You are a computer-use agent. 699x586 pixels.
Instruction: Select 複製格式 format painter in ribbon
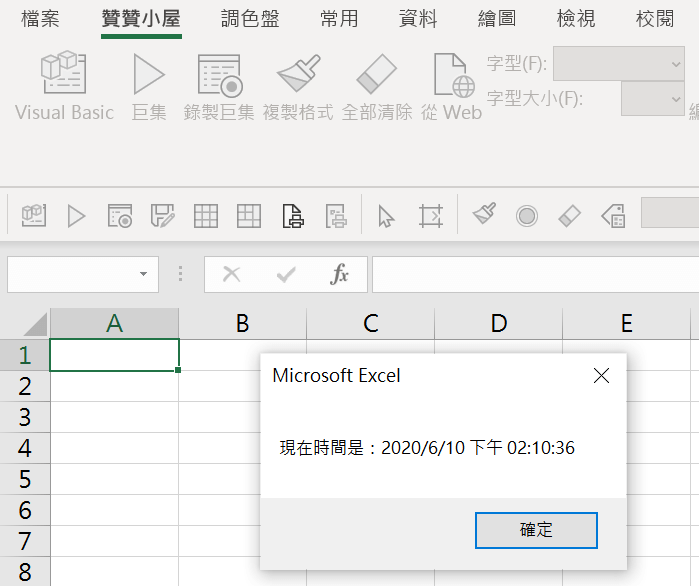(298, 86)
